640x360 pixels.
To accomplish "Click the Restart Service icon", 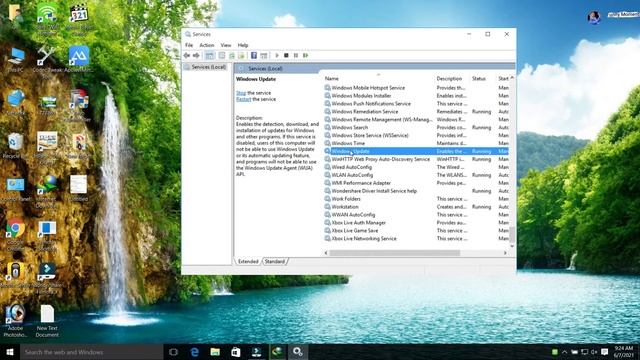I will click(306, 56).
